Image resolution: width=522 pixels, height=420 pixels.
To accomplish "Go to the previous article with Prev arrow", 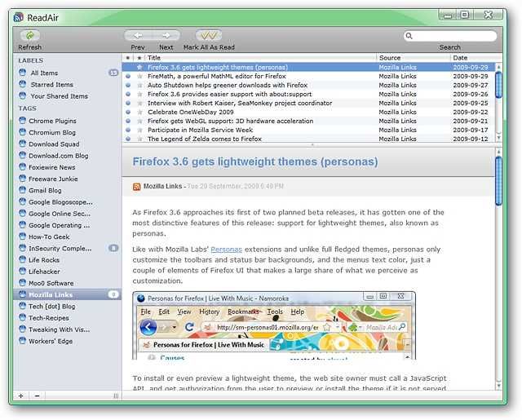I will [x=138, y=35].
